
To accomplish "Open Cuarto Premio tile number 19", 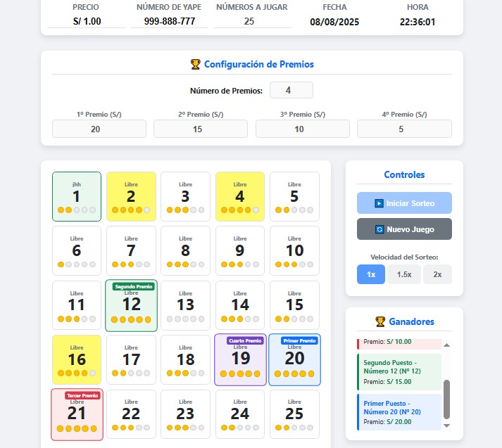I will point(240,360).
